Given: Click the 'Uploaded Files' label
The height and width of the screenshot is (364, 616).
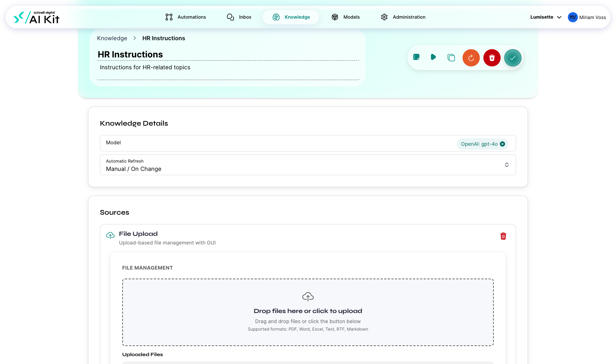Looking at the screenshot, I should point(142,354).
